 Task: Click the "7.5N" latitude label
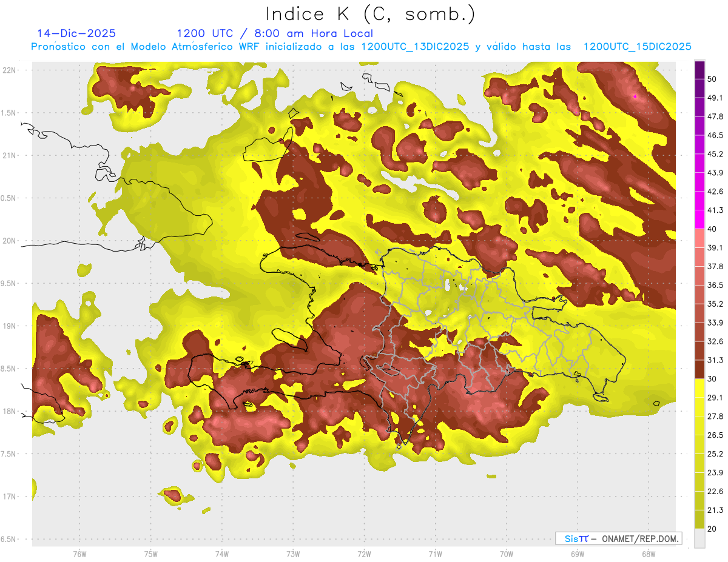pyautogui.click(x=9, y=454)
